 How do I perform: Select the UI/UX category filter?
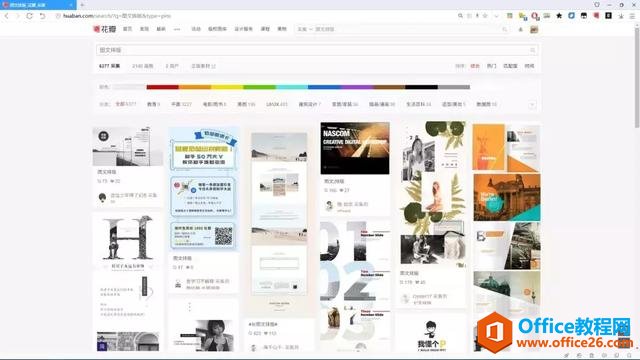point(277,104)
